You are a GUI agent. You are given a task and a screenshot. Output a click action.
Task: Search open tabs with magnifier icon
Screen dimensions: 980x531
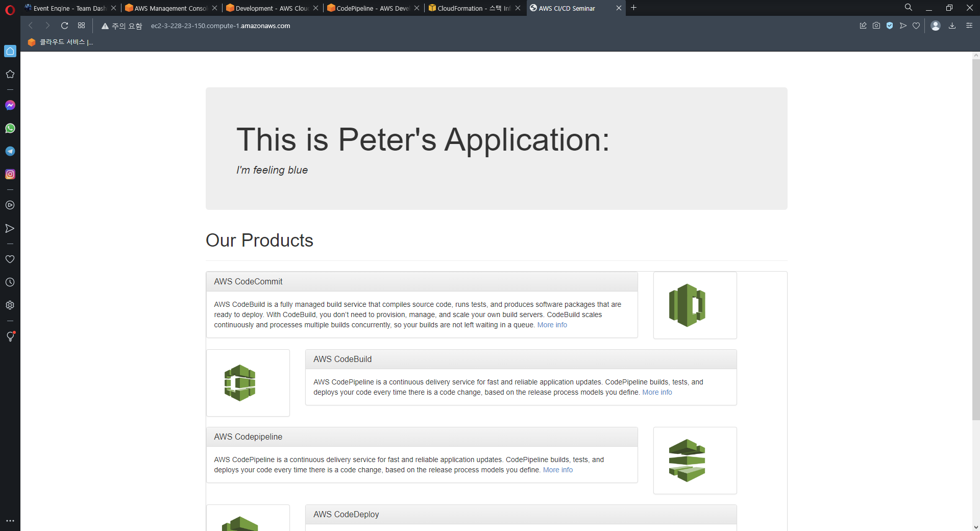tap(909, 8)
